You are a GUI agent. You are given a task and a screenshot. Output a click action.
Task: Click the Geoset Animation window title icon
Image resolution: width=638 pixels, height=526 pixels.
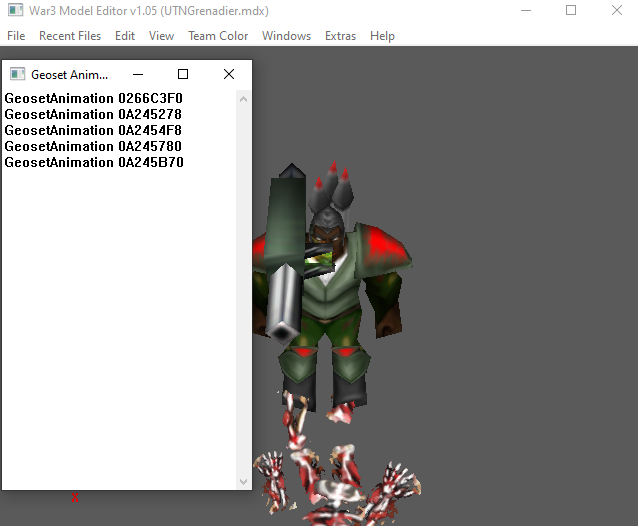tap(17, 74)
